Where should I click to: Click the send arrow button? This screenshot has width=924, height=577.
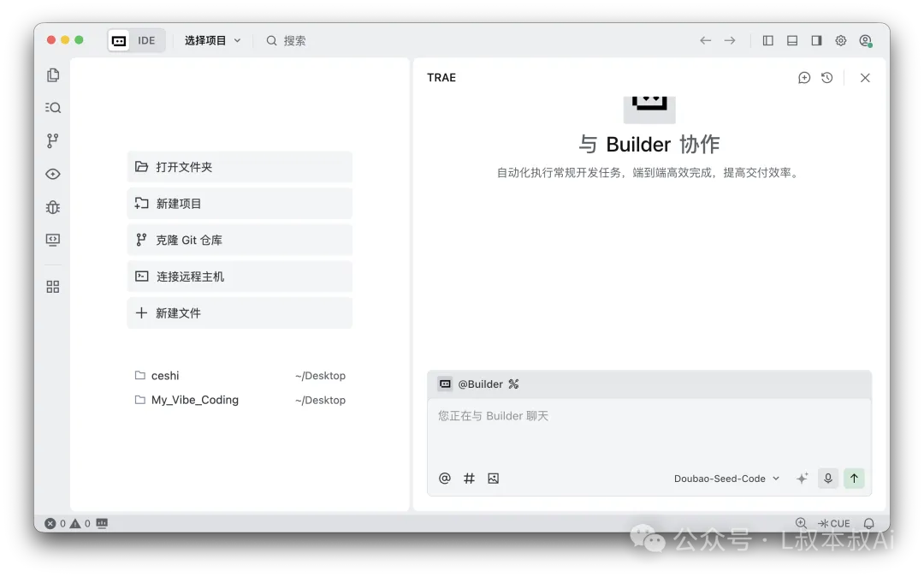(854, 479)
